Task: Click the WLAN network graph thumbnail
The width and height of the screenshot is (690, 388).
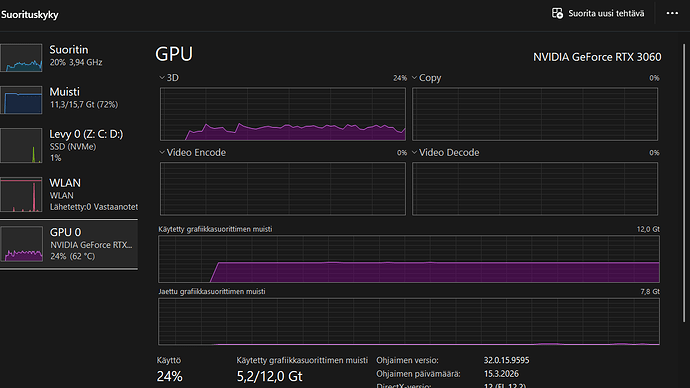Action: point(21,194)
